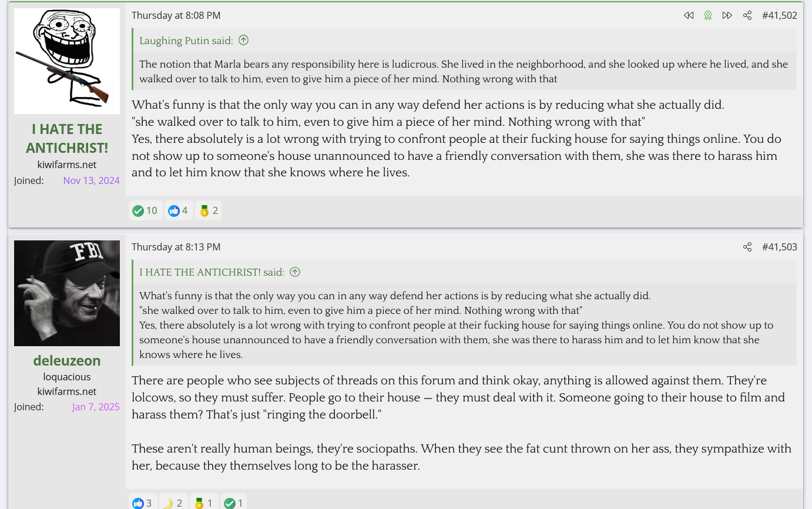The image size is (812, 509).
Task: Click Thursday at 8:13 PM timestamp
Action: [x=176, y=247]
